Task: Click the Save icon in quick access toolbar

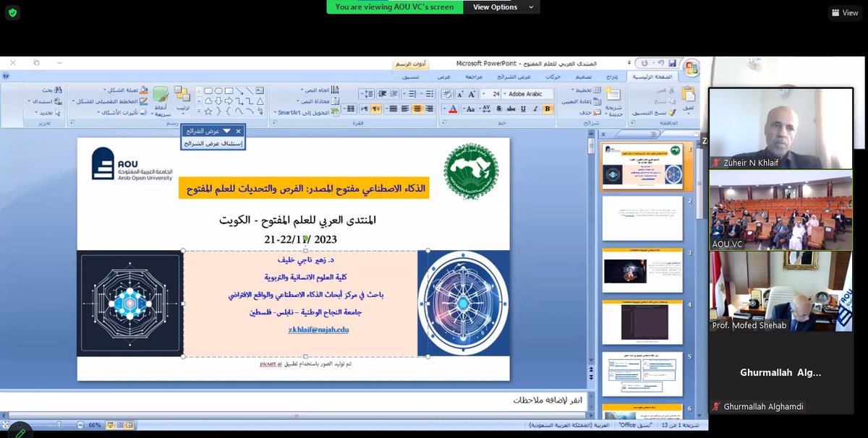Action: click(x=673, y=64)
